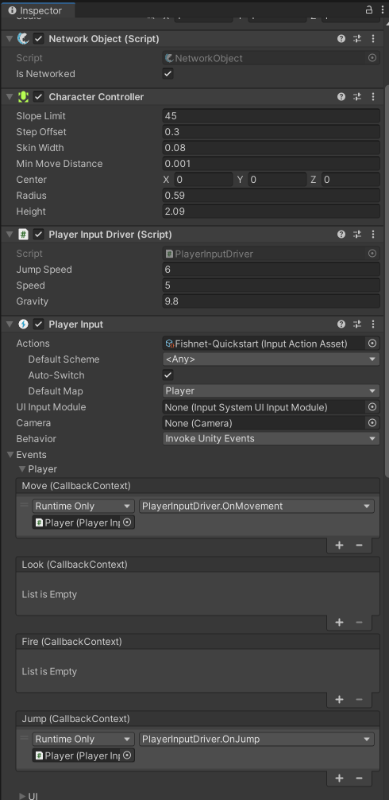Viewport: 389px width, 800px height.
Task: Disable the Network Object component checkbox
Action: 39,39
